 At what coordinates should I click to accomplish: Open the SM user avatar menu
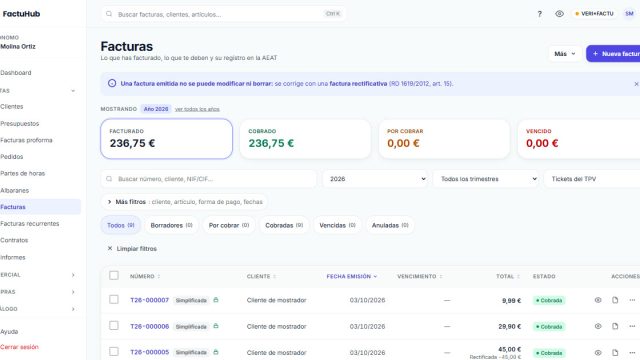pos(629,14)
